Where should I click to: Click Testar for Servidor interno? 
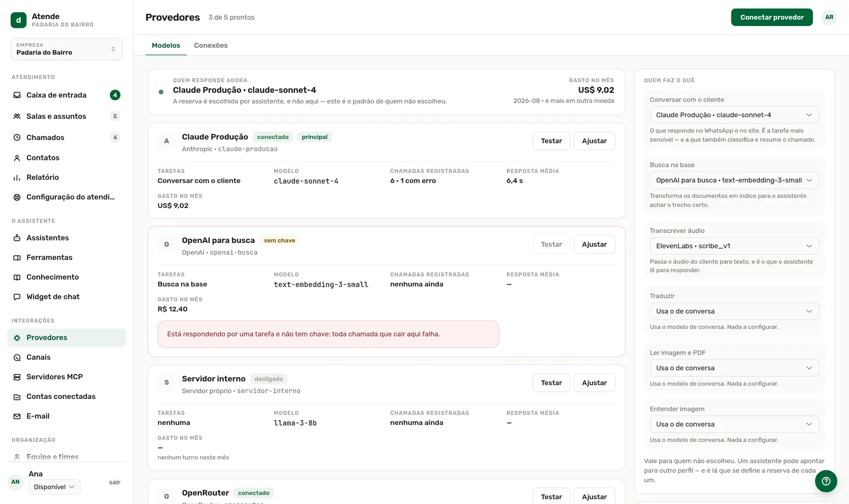pyautogui.click(x=551, y=383)
